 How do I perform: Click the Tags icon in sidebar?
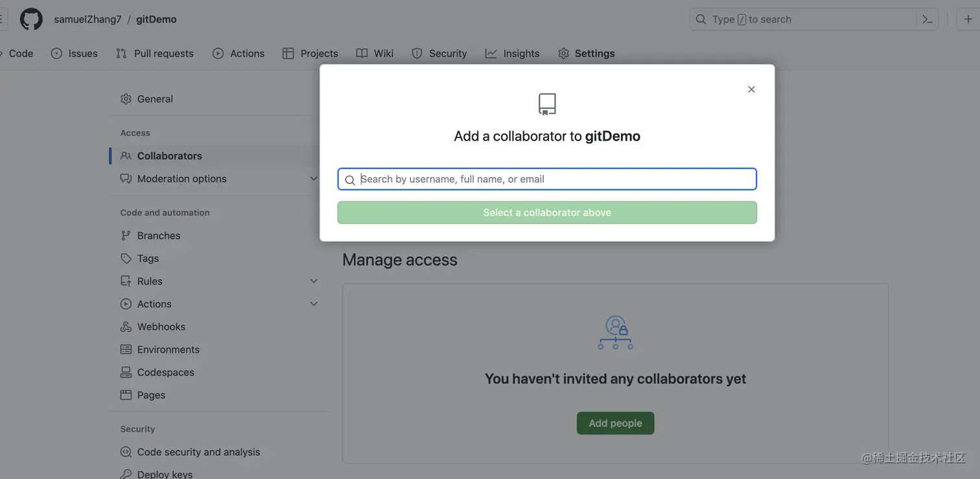click(126, 259)
